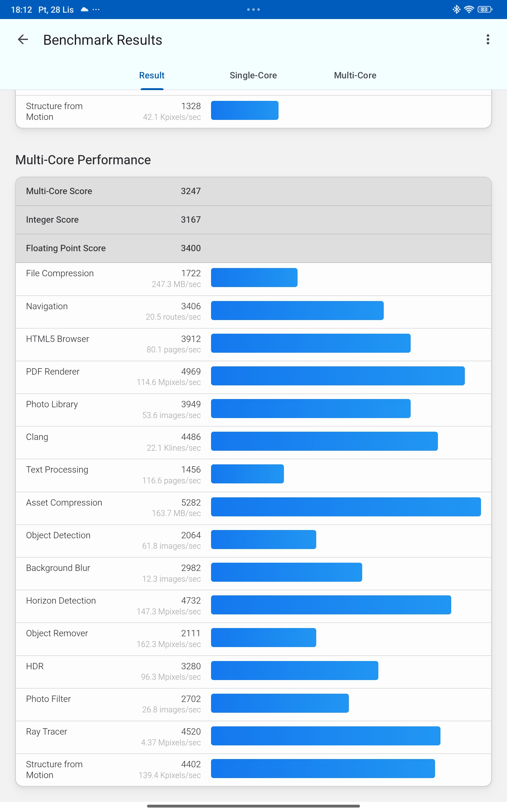Tap the back arrow icon
Screen dimensions: 507x812
point(23,40)
